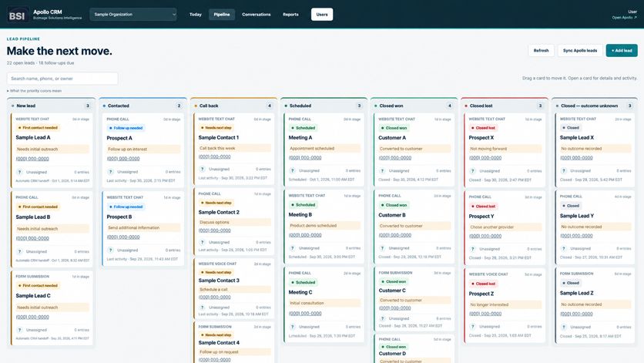Click the question mark avatar on Sample Lead A
The height and width of the screenshot is (363, 644).
pyautogui.click(x=19, y=172)
